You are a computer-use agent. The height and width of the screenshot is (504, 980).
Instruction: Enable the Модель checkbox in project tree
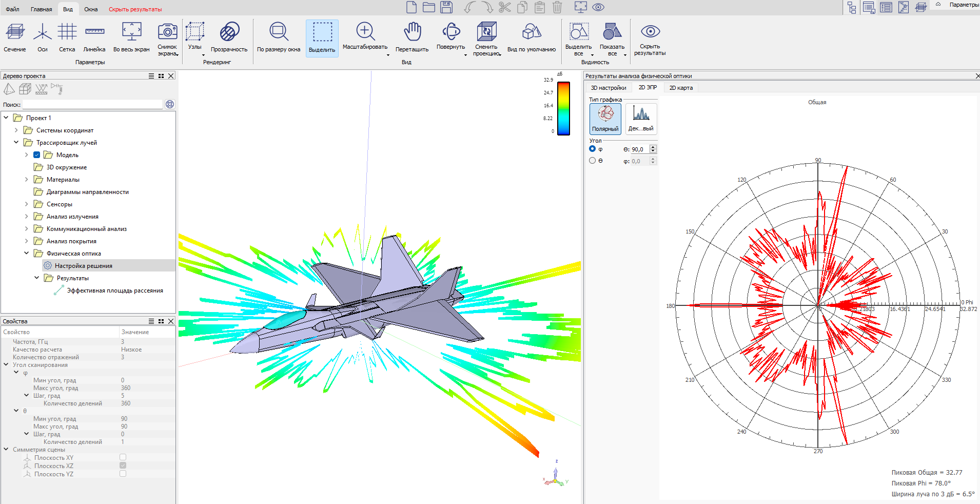pos(37,155)
